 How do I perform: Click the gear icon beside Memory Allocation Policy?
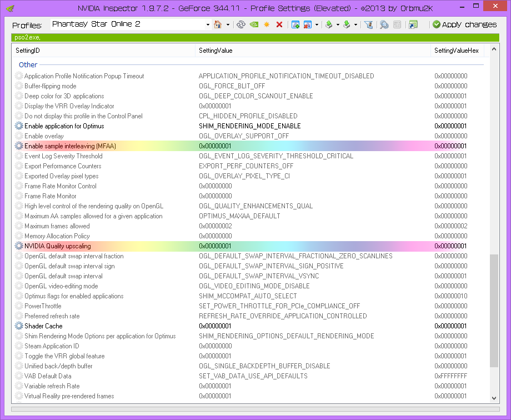[x=19, y=236]
